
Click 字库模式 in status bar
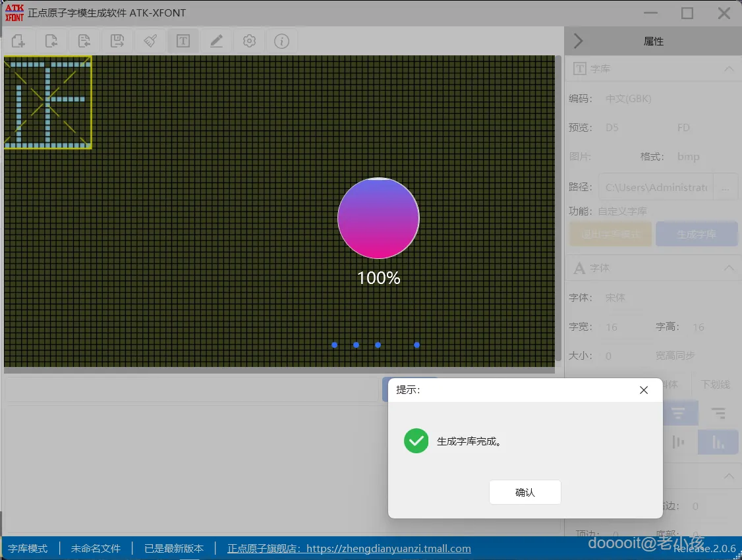point(28,548)
